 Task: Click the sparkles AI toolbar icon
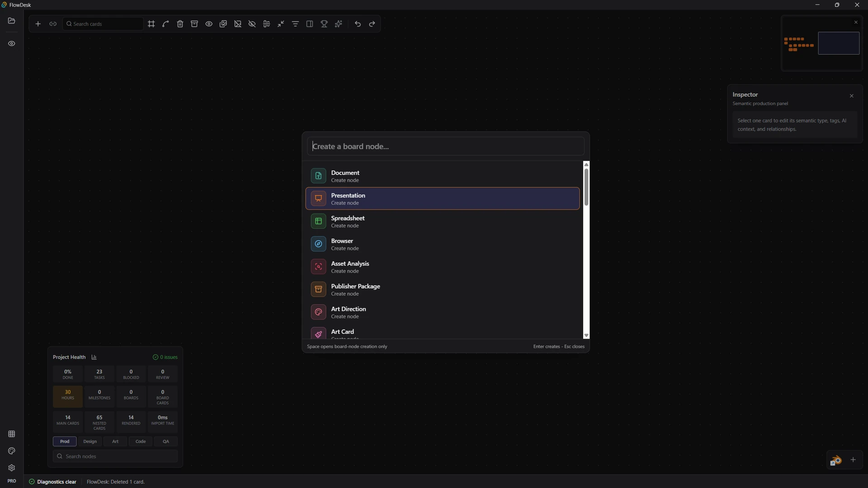(339, 24)
